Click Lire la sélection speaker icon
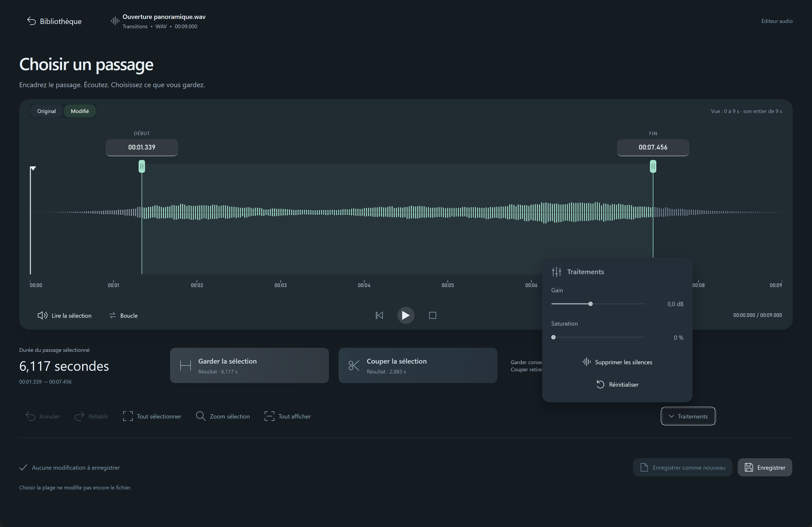The image size is (812, 527). tap(42, 316)
